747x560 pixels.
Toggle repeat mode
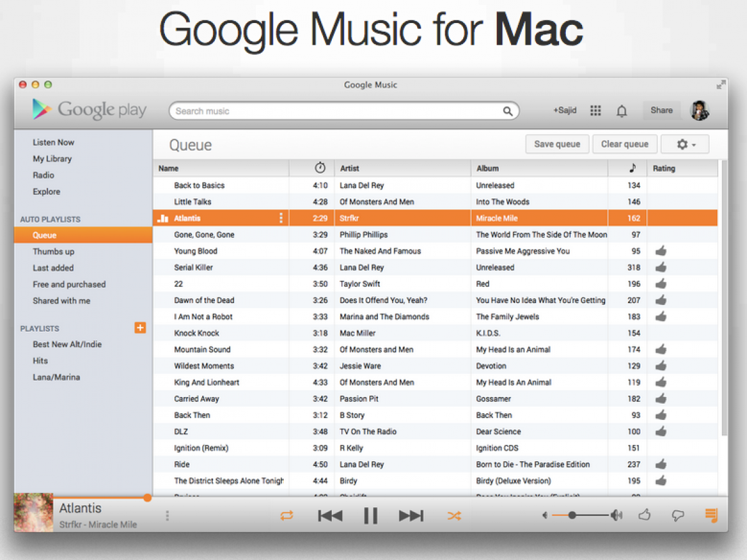pos(286,515)
